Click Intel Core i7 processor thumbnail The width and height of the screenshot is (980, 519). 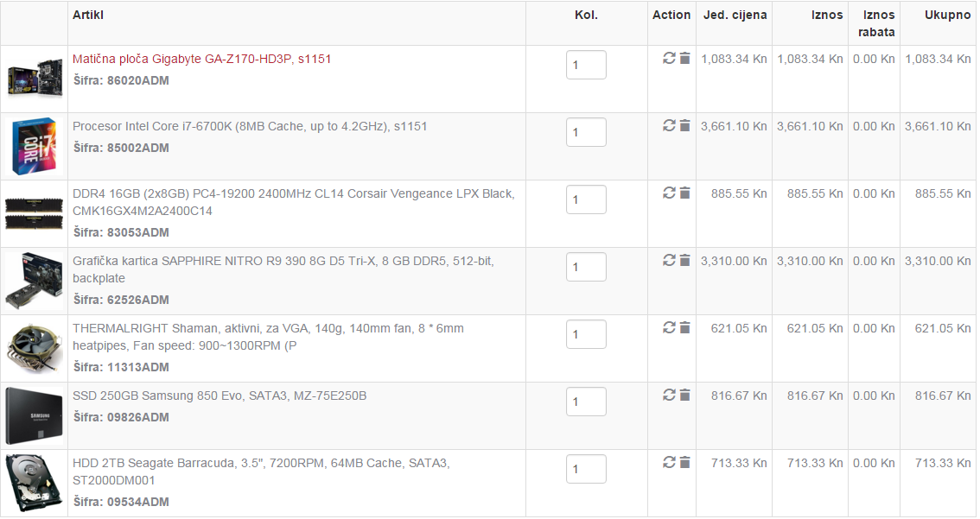(34, 145)
